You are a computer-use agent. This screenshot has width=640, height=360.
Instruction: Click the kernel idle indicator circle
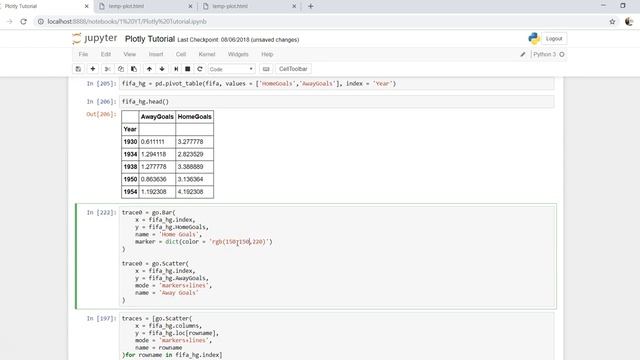(x=562, y=54)
